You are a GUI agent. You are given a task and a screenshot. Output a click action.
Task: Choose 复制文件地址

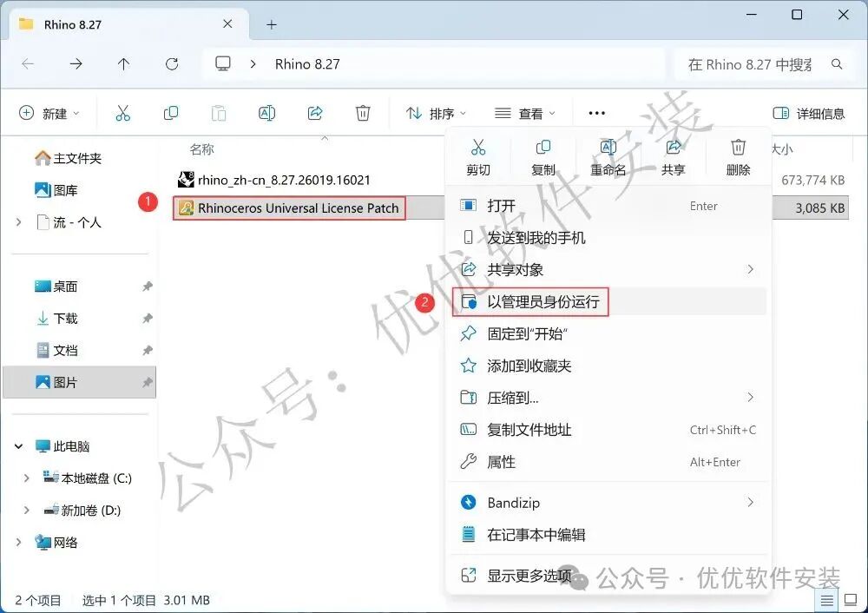(x=608, y=430)
